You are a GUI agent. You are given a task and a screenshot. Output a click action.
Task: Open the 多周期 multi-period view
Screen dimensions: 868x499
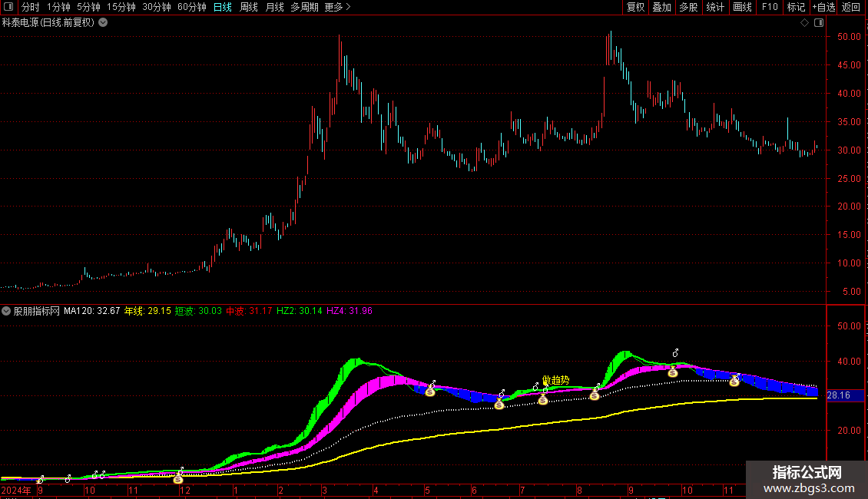pyautogui.click(x=304, y=7)
